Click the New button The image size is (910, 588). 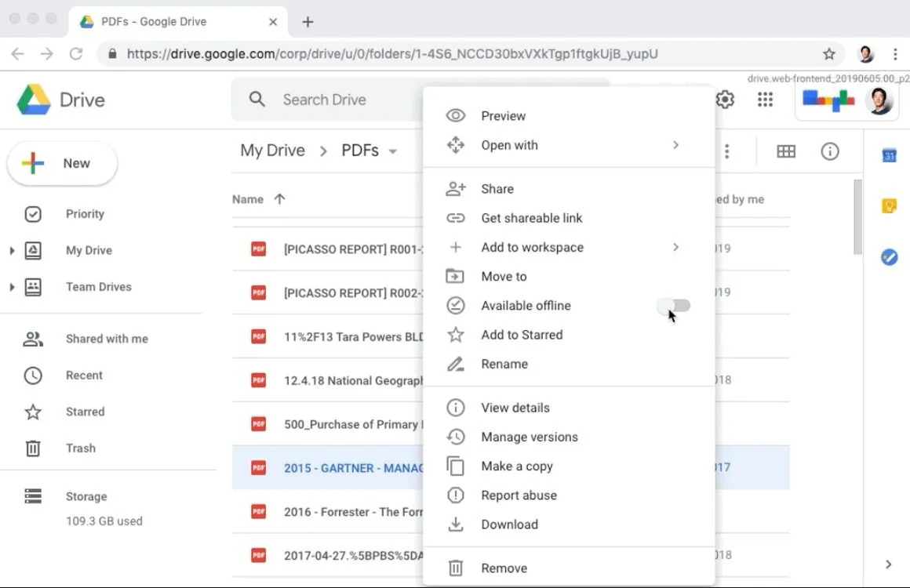pyautogui.click(x=62, y=164)
